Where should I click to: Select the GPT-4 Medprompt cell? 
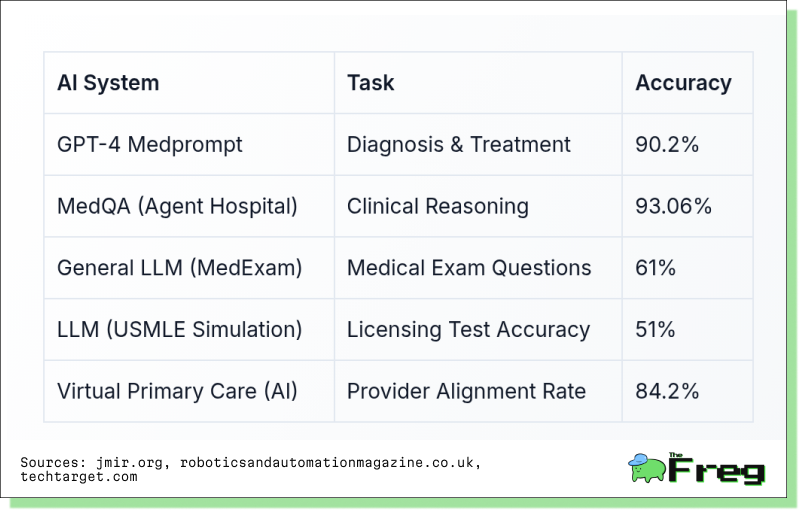click(150, 144)
